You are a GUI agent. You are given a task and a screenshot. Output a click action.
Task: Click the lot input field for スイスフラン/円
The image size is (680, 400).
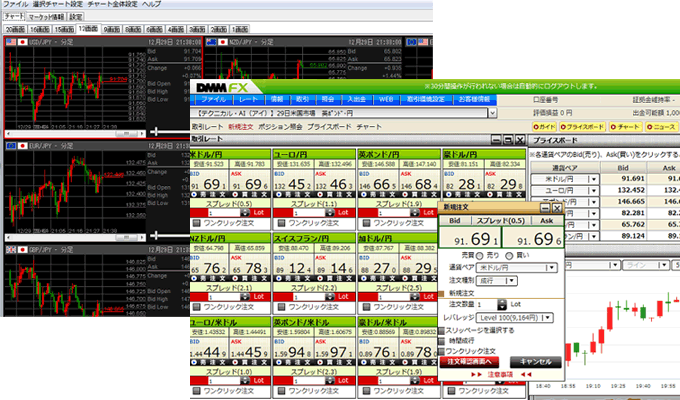(309, 297)
